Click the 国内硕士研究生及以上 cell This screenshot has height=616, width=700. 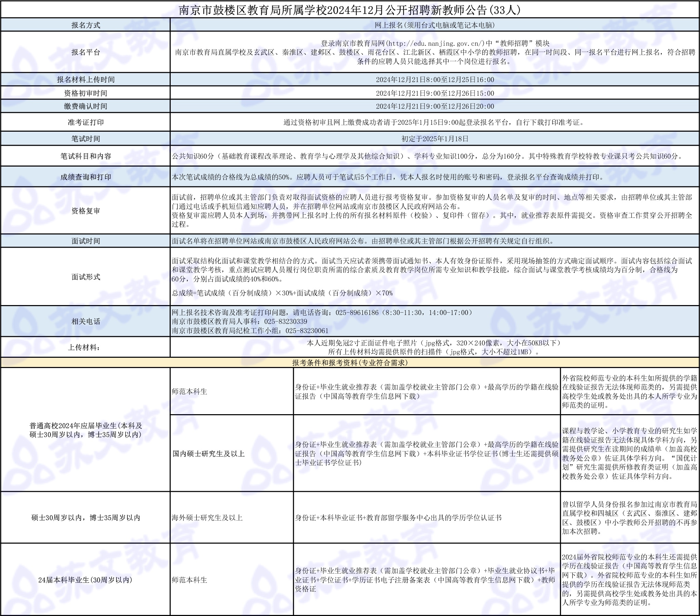(x=232, y=454)
